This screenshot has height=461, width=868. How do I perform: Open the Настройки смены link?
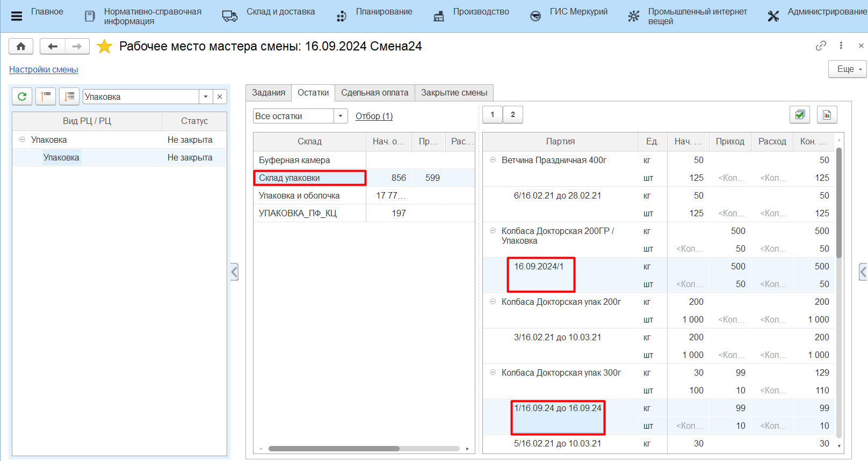(44, 70)
